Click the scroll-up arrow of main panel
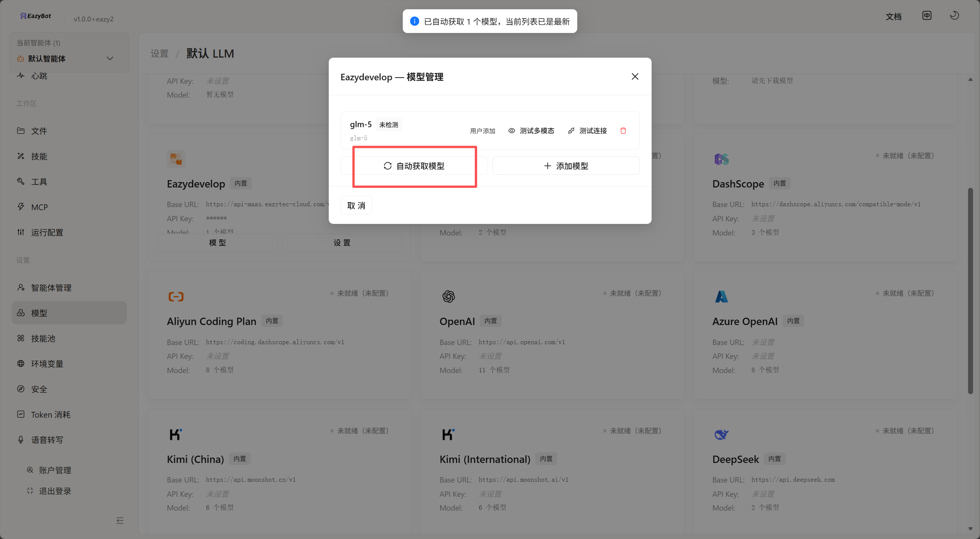The image size is (980, 539). pos(970,80)
